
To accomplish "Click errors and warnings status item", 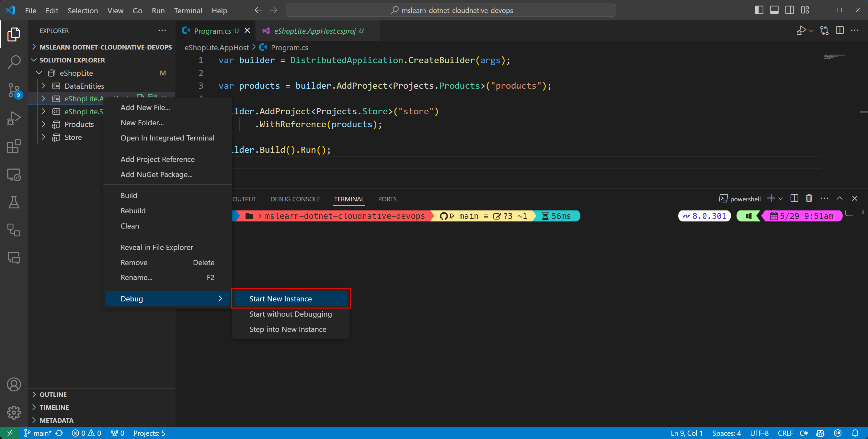I will coord(86,433).
